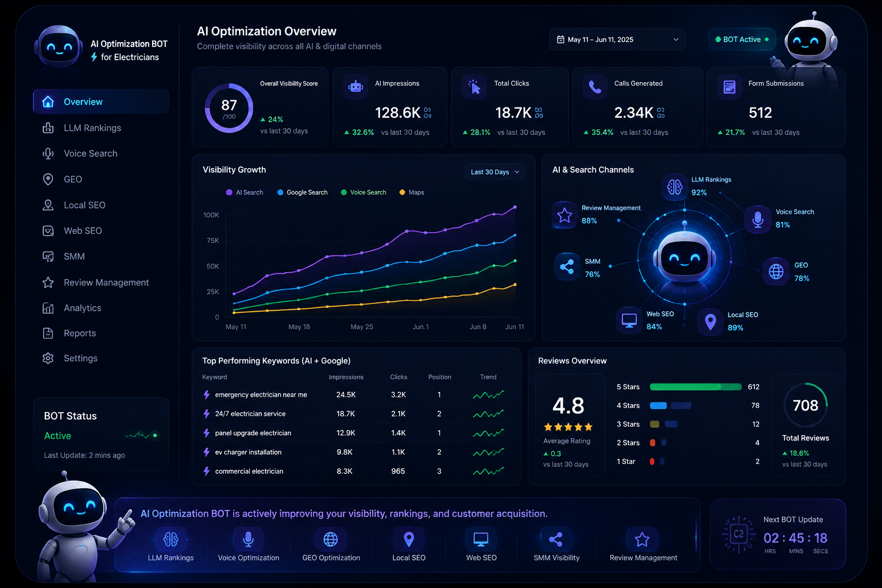Click the Review Management star icon in bottom bar
Image resolution: width=882 pixels, height=588 pixels.
click(x=642, y=539)
